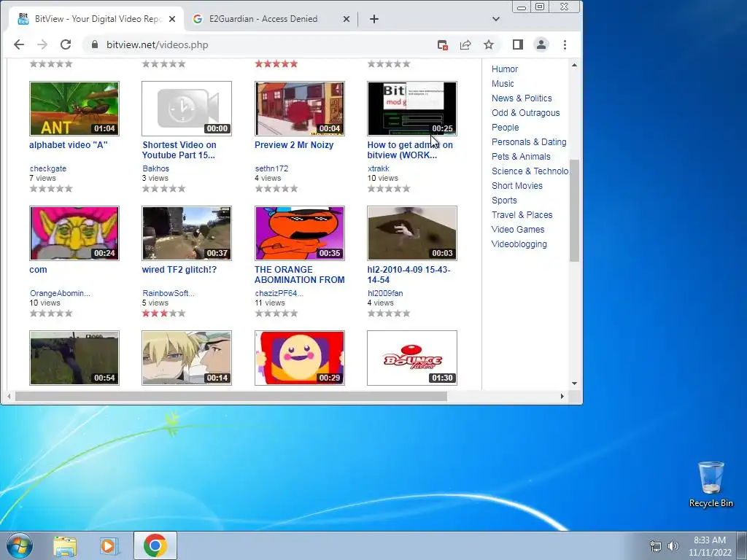Click 'THE ORANGE ABOMINATION FROM' title

point(300,275)
